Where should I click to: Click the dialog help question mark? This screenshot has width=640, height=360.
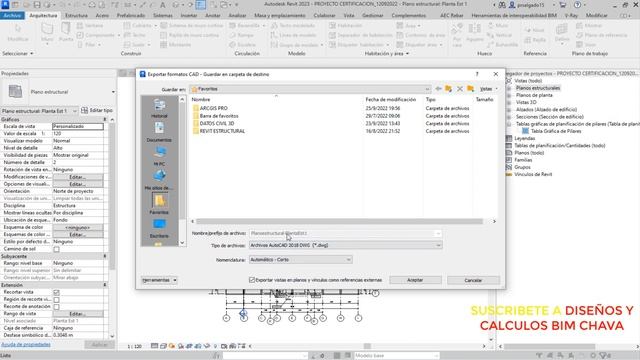point(477,74)
